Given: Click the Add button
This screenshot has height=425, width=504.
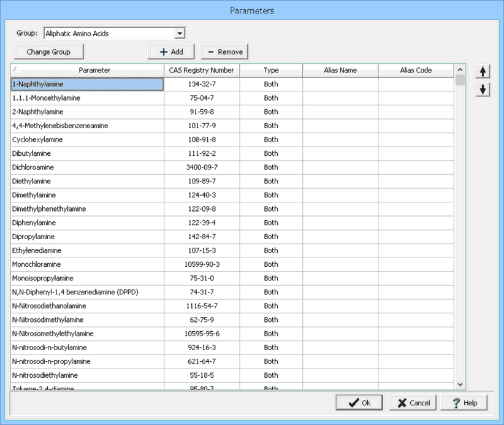Looking at the screenshot, I should click(x=171, y=52).
